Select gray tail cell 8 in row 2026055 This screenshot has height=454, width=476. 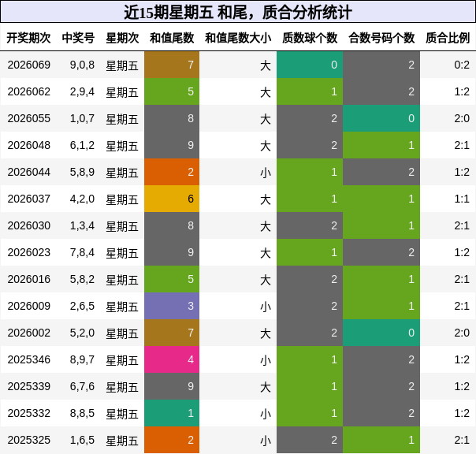click(x=172, y=118)
